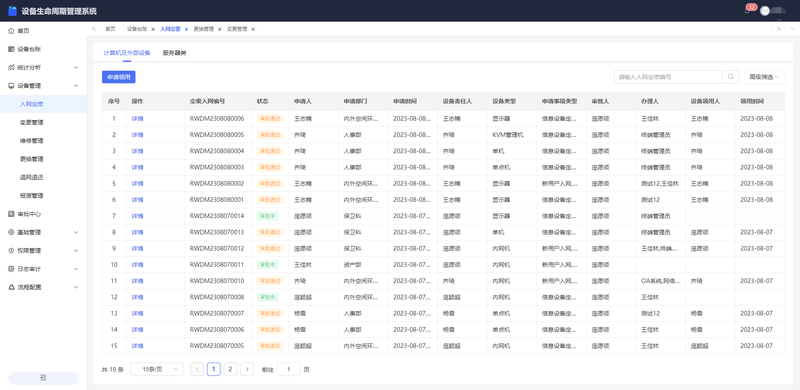Image resolution: width=800 pixels, height=390 pixels.
Task: Focus the 入网定密编号 search input field
Action: click(668, 77)
